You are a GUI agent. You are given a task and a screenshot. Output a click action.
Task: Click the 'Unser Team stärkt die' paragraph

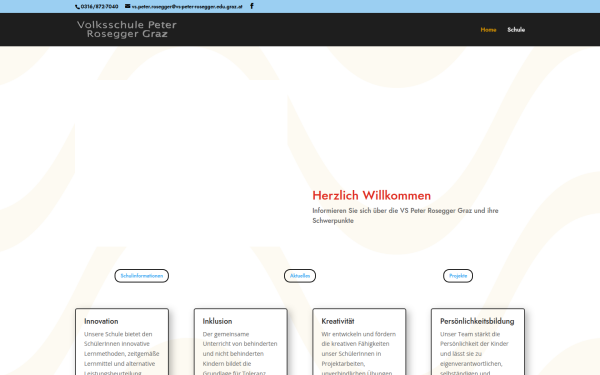point(474,353)
